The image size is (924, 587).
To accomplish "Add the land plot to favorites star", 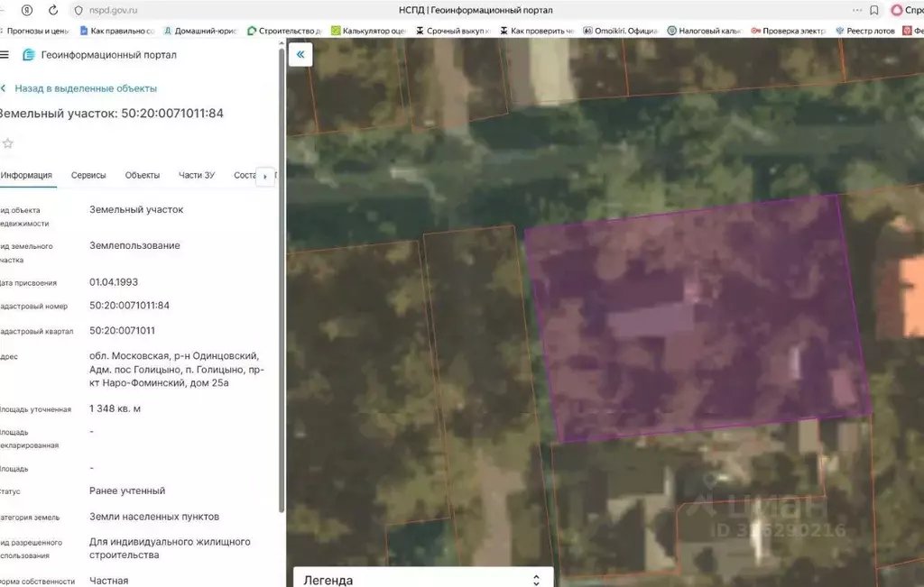I will [8, 143].
